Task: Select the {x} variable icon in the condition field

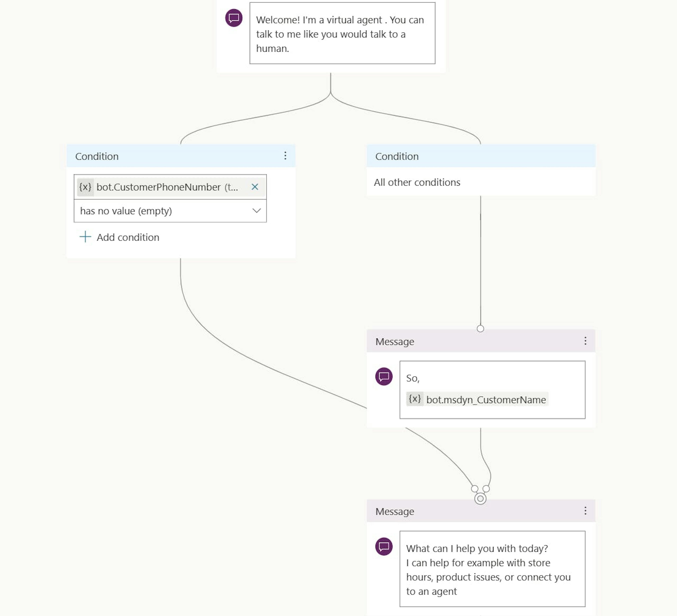Action: click(x=85, y=187)
